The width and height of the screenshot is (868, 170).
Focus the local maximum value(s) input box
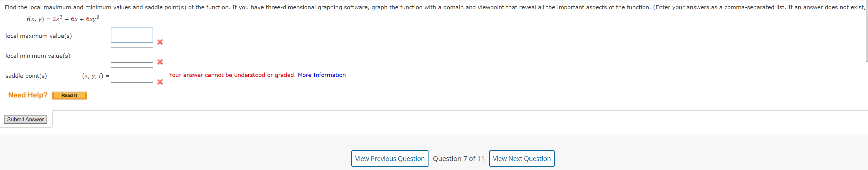coord(132,35)
